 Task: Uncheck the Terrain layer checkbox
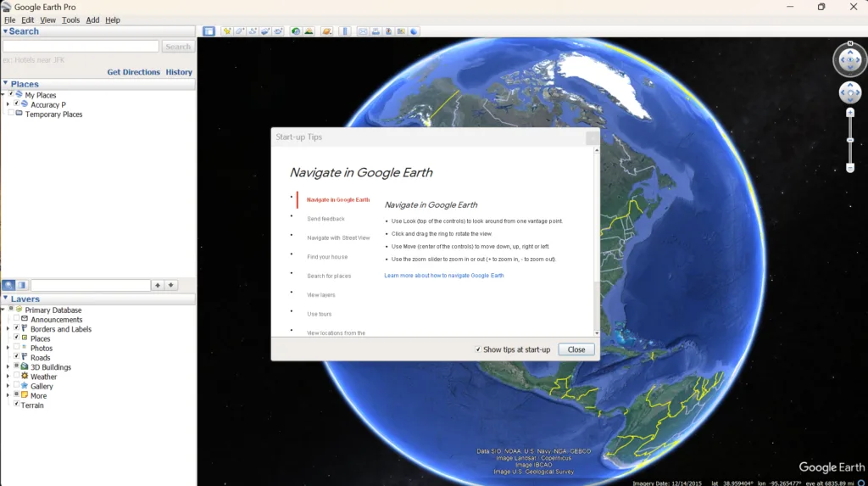[x=17, y=404]
